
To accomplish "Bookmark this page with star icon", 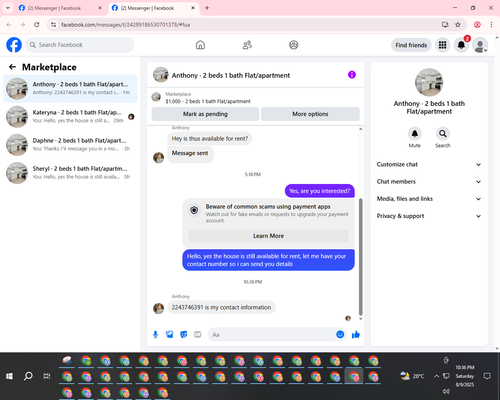I will click(x=458, y=24).
